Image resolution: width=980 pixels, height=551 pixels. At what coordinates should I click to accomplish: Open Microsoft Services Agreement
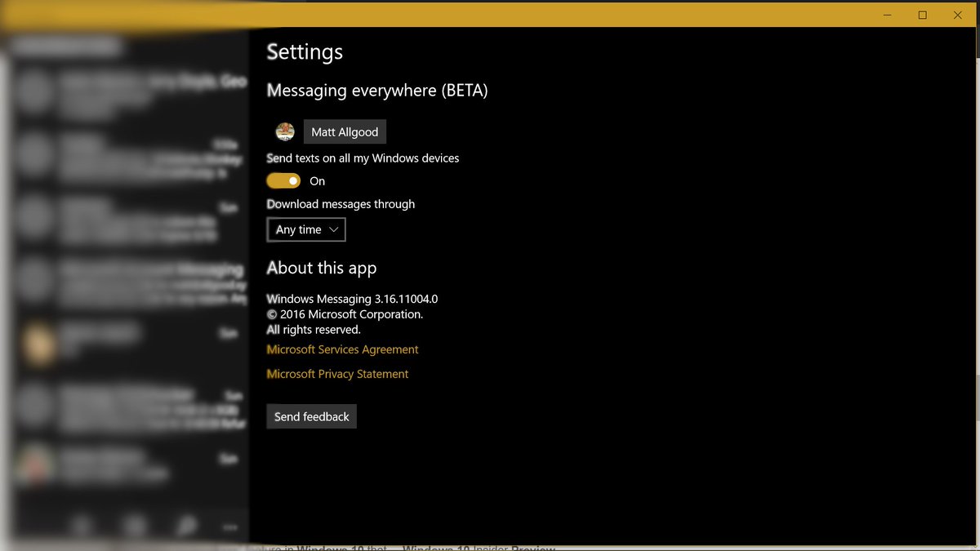point(342,349)
